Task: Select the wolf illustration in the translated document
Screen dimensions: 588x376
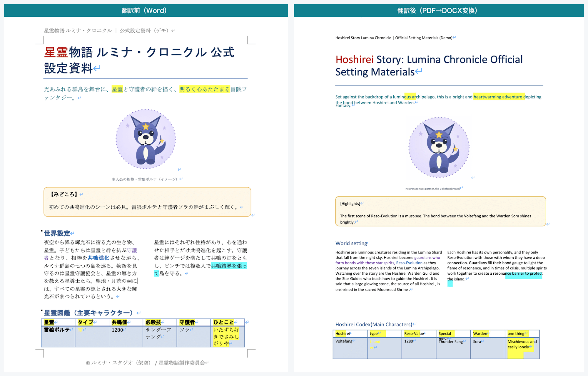Action: 439,147
